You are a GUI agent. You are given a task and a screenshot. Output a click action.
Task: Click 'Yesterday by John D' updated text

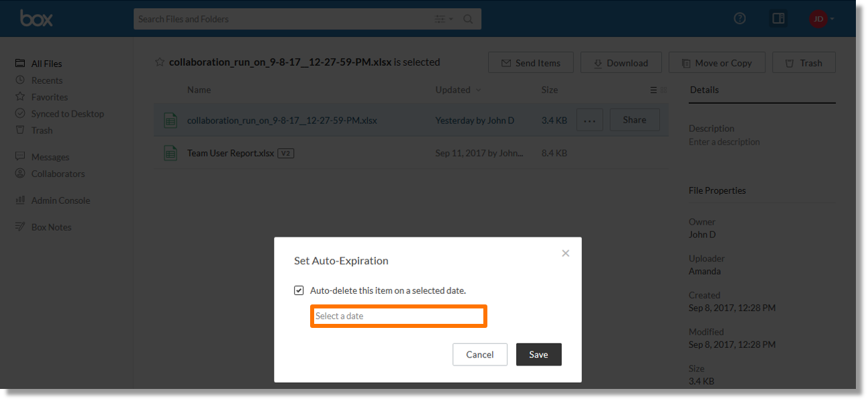[475, 121]
